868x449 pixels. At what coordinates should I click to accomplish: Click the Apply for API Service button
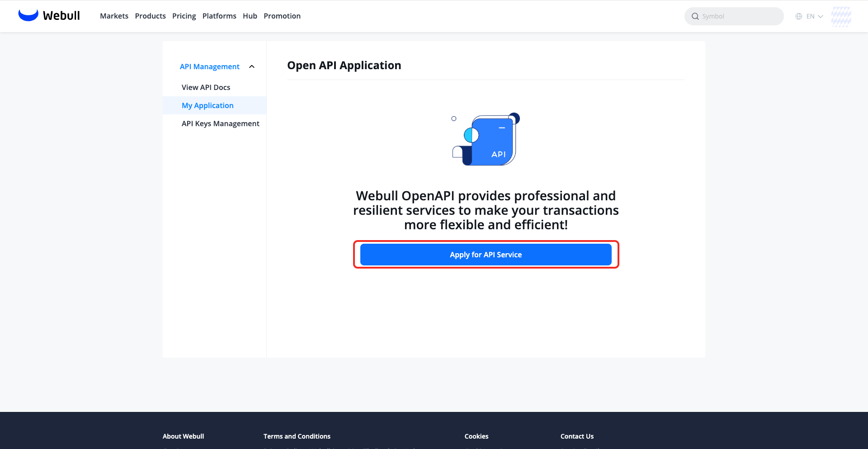[486, 255]
